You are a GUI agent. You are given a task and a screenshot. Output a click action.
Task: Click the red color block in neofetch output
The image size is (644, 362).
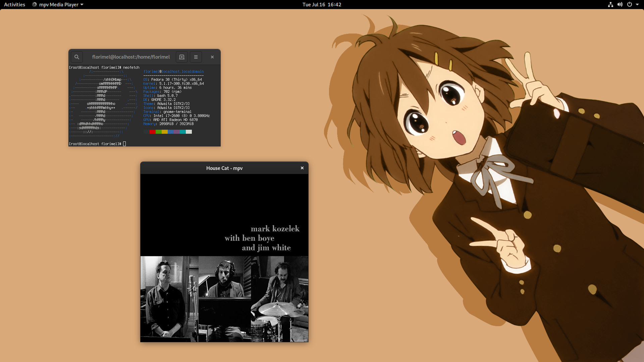(152, 132)
